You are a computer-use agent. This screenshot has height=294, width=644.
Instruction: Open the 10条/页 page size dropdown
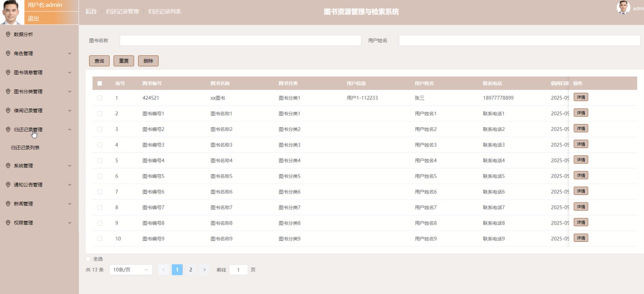coord(131,270)
